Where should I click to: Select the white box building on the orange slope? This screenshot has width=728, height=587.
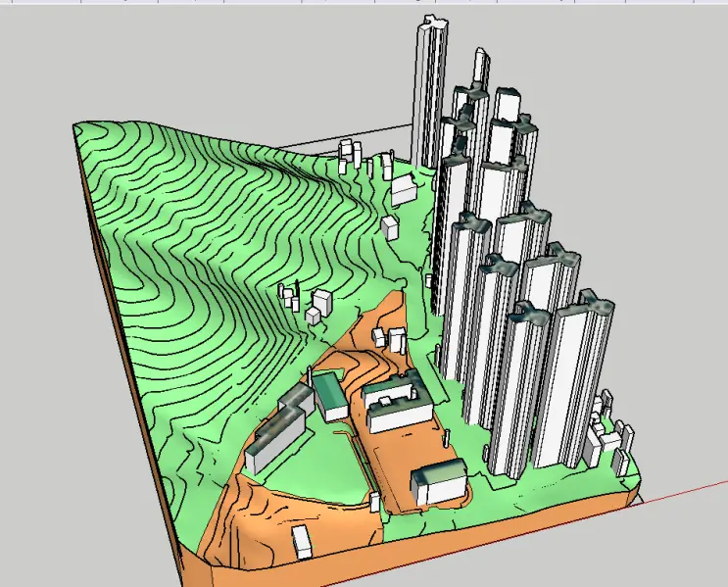tap(302, 542)
